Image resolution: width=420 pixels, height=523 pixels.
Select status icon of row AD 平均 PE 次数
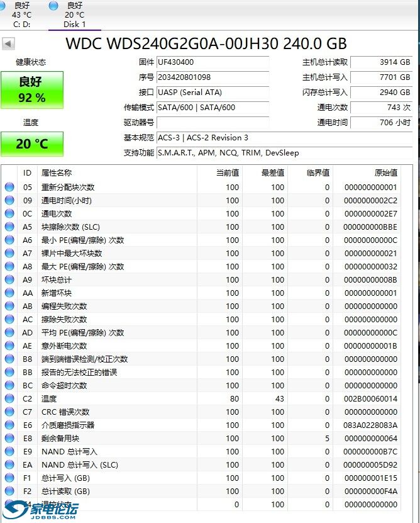(9, 332)
